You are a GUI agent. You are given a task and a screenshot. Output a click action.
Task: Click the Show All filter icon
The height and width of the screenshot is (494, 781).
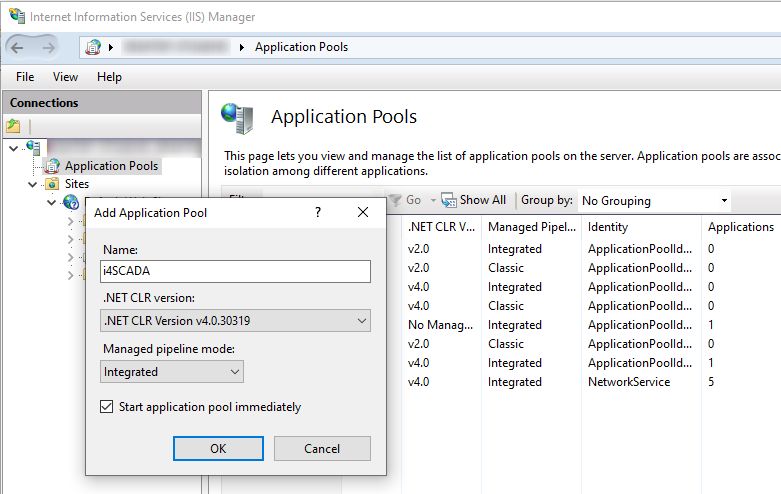pos(448,200)
